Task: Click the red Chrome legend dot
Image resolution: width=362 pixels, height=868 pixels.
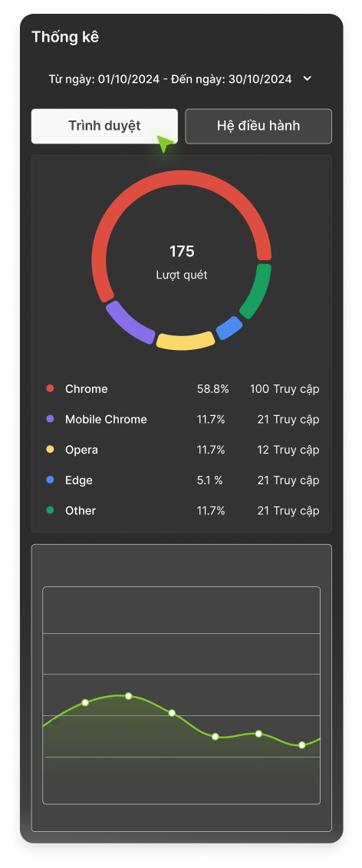Action: coord(51,388)
